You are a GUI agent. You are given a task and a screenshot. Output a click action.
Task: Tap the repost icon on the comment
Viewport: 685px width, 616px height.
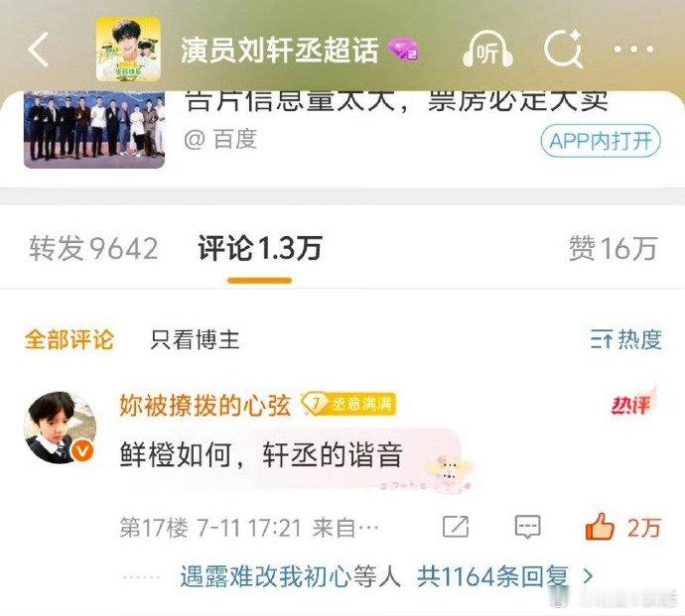[x=456, y=527]
